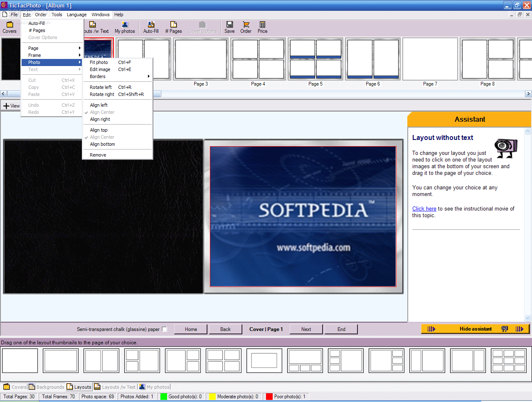Click the new document icon

[5, 14]
